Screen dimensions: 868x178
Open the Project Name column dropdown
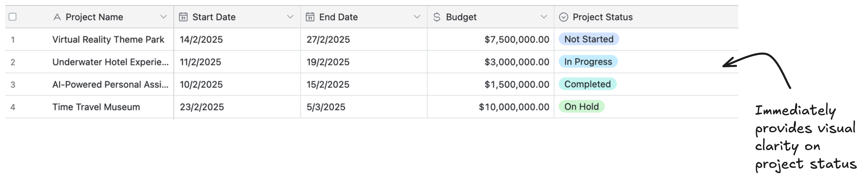click(x=163, y=17)
